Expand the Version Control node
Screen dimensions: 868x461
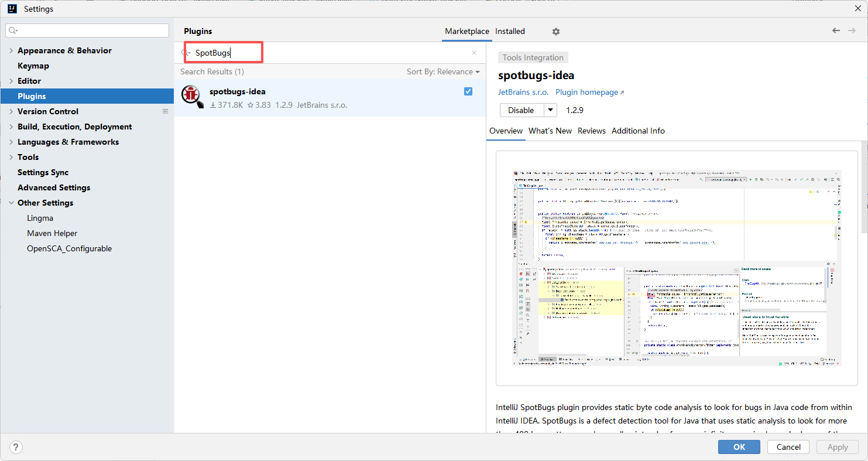coord(11,111)
